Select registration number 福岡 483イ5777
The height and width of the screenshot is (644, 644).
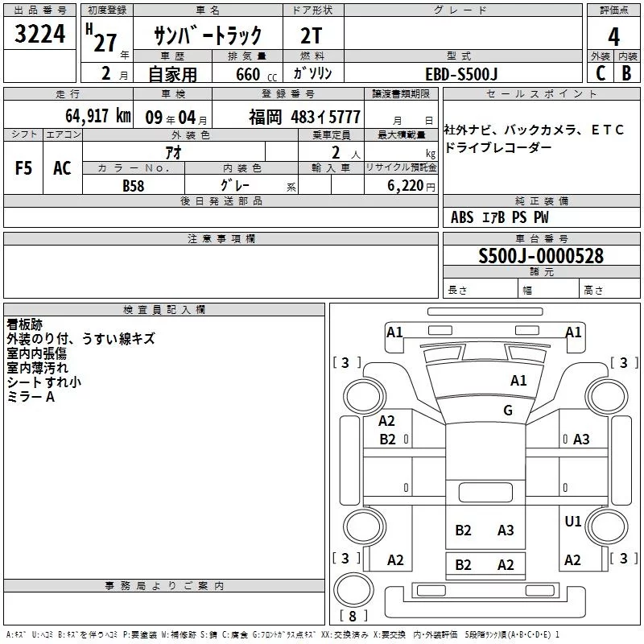point(305,117)
